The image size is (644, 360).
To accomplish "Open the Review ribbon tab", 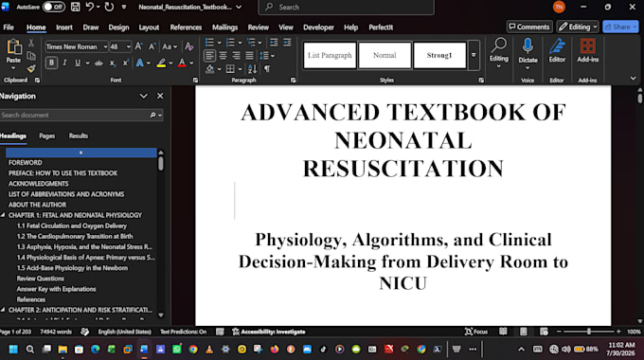I will click(x=258, y=27).
